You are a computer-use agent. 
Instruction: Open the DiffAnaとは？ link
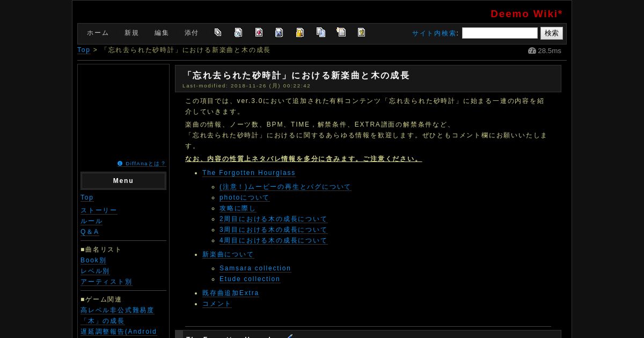(145, 164)
